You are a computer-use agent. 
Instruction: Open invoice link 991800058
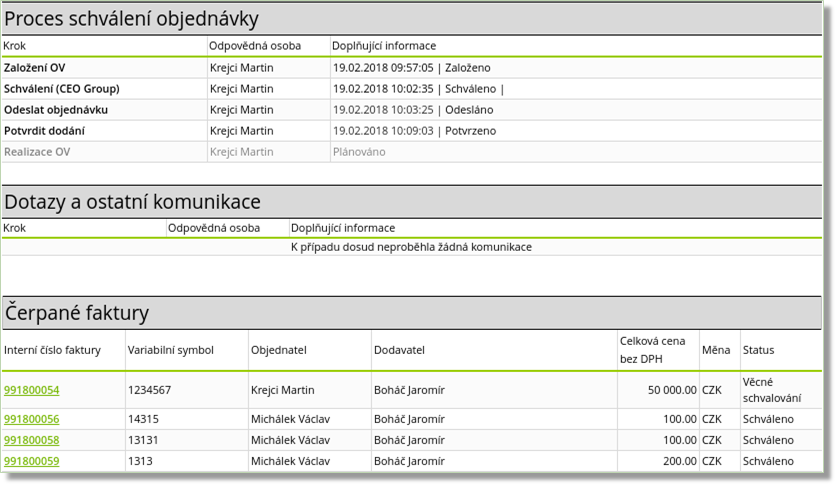point(32,440)
